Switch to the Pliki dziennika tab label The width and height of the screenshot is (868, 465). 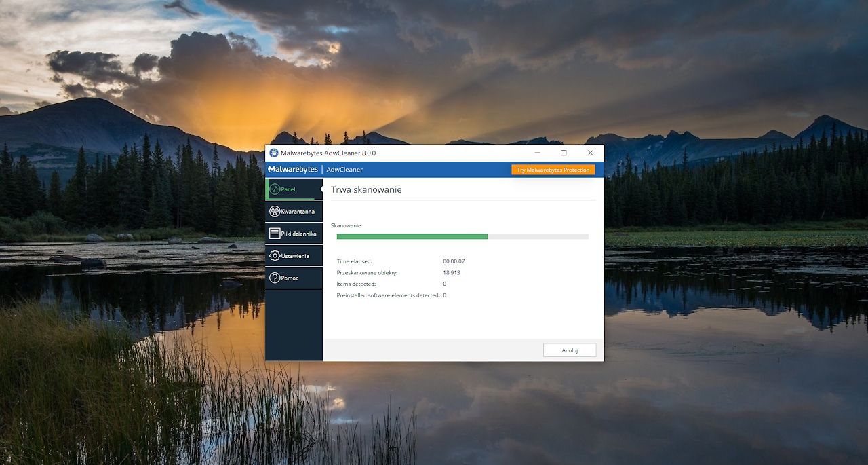pos(298,234)
